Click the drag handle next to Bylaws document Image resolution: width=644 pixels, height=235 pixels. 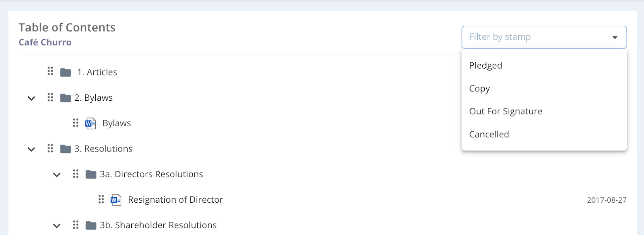pos(76,123)
